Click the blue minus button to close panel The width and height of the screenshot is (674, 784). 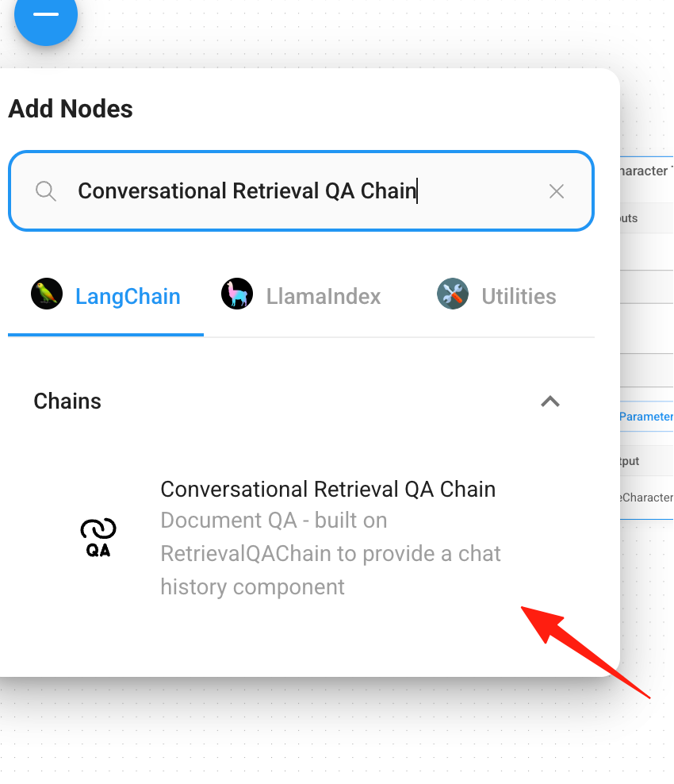click(45, 15)
